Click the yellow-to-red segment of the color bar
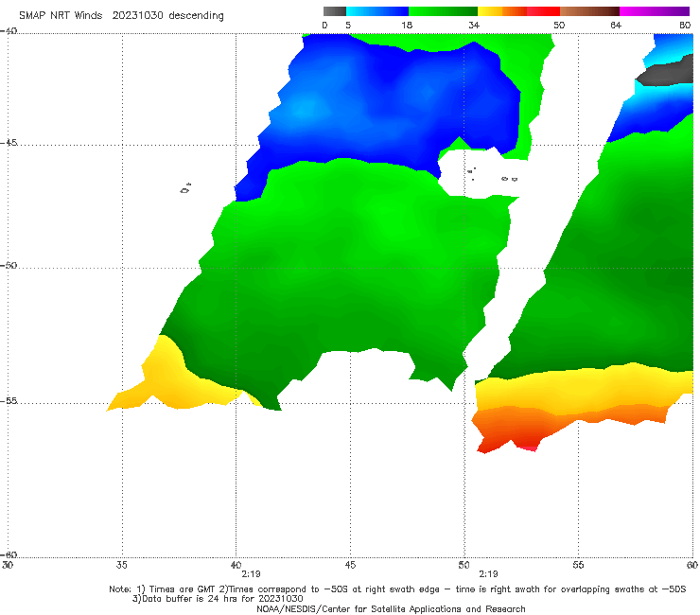This screenshot has height=615, width=700. click(x=518, y=11)
